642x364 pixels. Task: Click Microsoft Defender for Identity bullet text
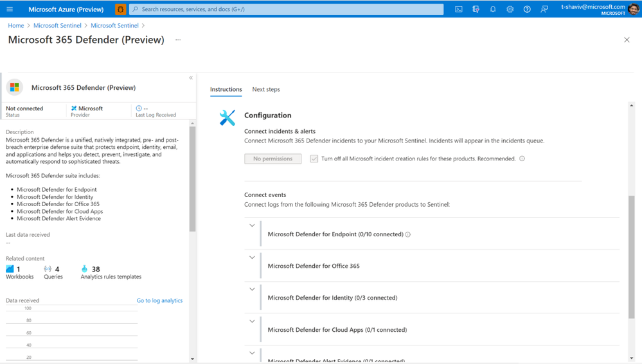55,196
